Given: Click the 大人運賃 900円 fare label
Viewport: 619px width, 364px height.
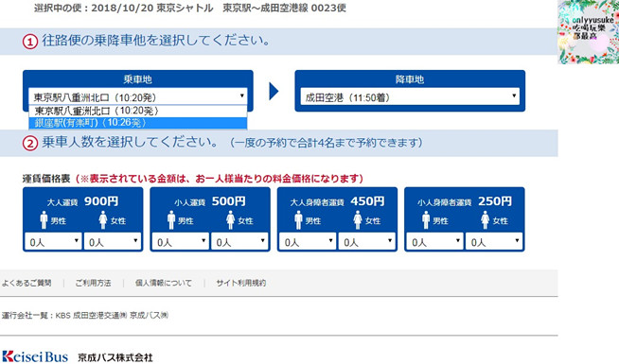Looking at the screenshot, I should coord(82,201).
